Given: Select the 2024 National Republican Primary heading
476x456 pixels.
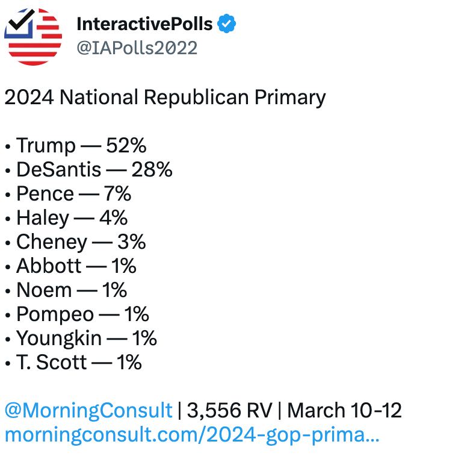Looking at the screenshot, I should coord(165,98).
